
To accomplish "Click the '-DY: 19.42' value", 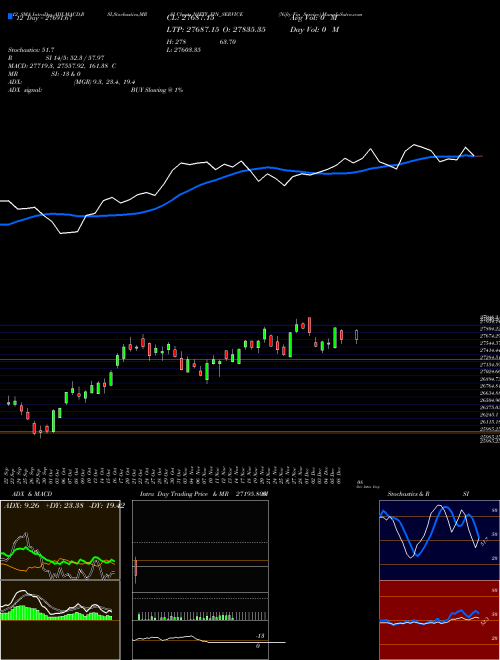I will 106,506.
